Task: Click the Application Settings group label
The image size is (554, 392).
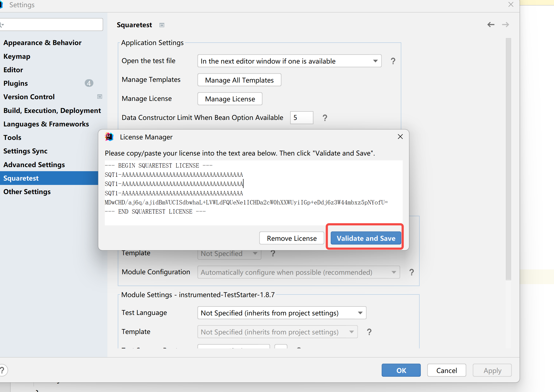Action: [152, 43]
